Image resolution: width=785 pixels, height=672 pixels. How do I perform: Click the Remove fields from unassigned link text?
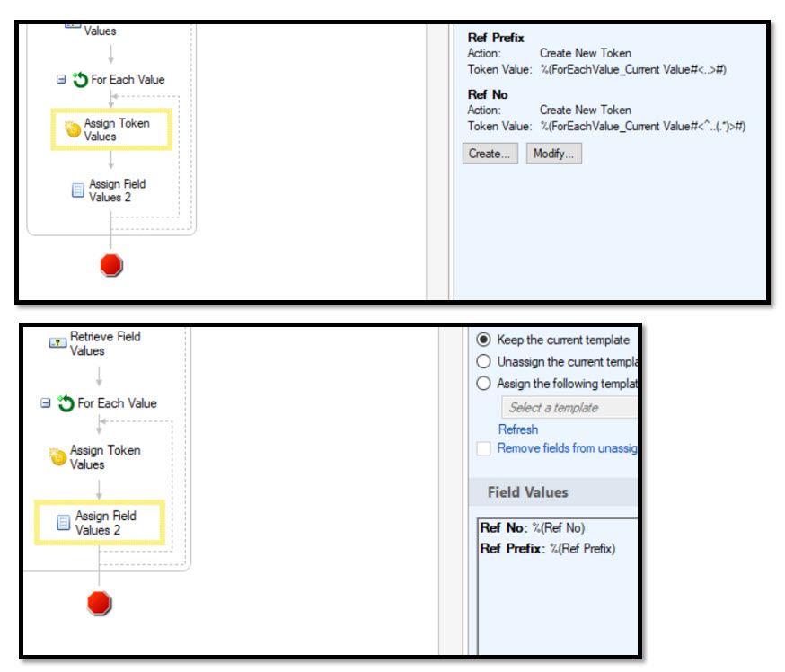coord(567,448)
